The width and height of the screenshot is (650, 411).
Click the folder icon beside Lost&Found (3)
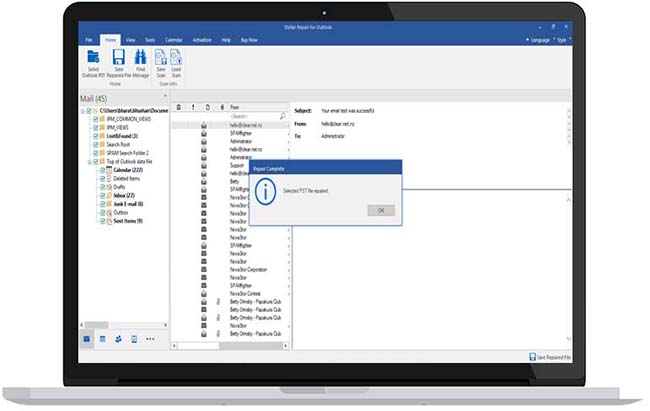[x=102, y=136]
